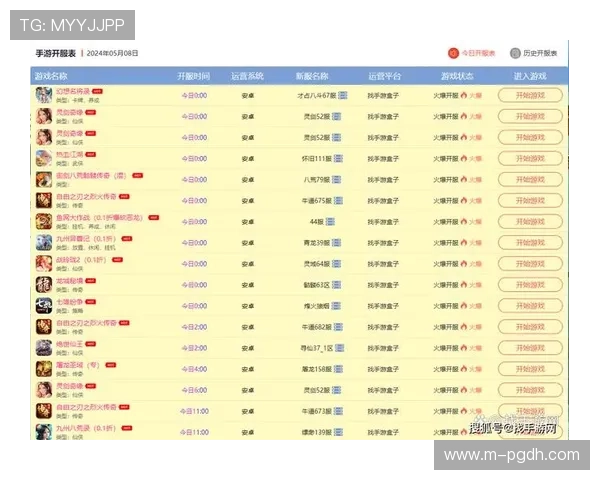Viewport: 600px width, 480px height.
Task: Open the server list icon beside 八荒79服
Action: [336, 180]
